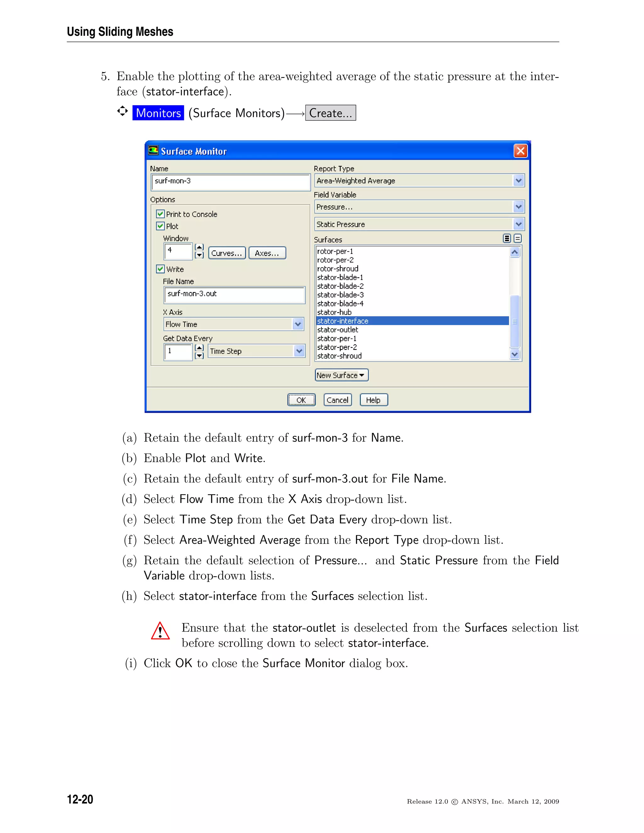The width and height of the screenshot is (644, 833).
Task: Uncheck the Write option
Action: [x=161, y=269]
